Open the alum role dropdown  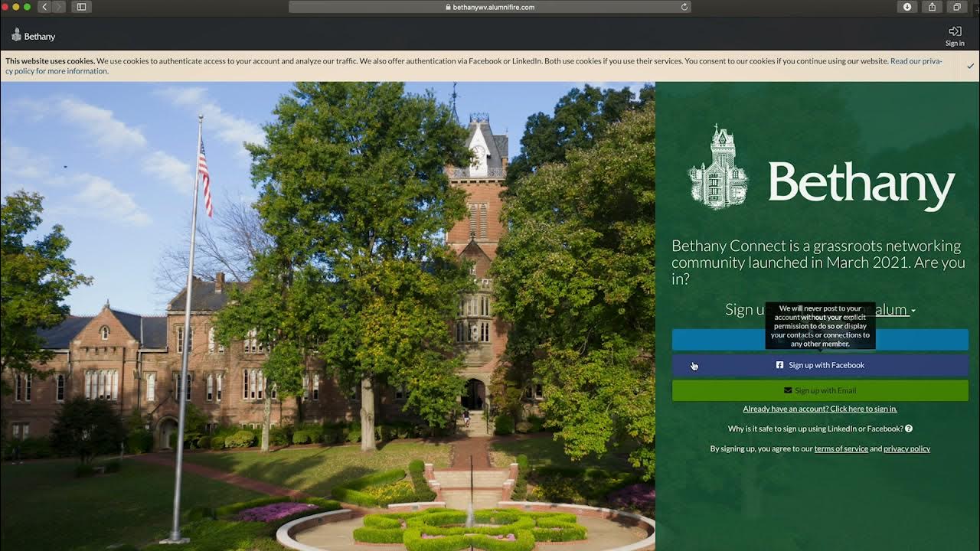pyautogui.click(x=895, y=310)
